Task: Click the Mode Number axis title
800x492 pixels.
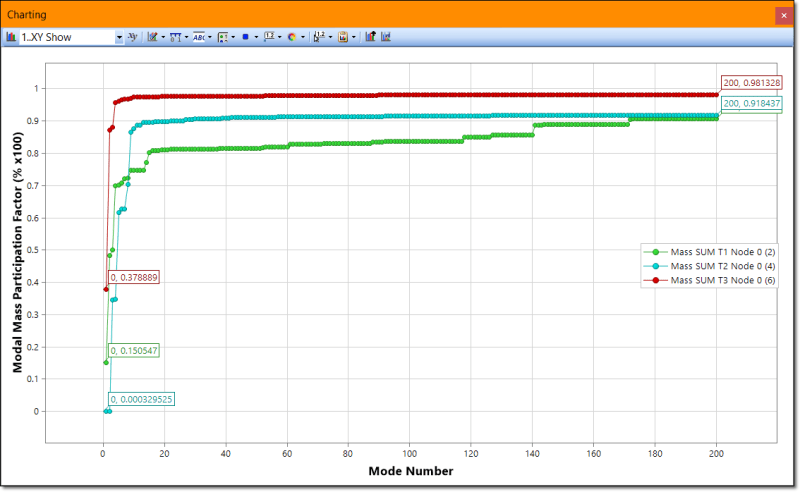Action: pos(411,471)
